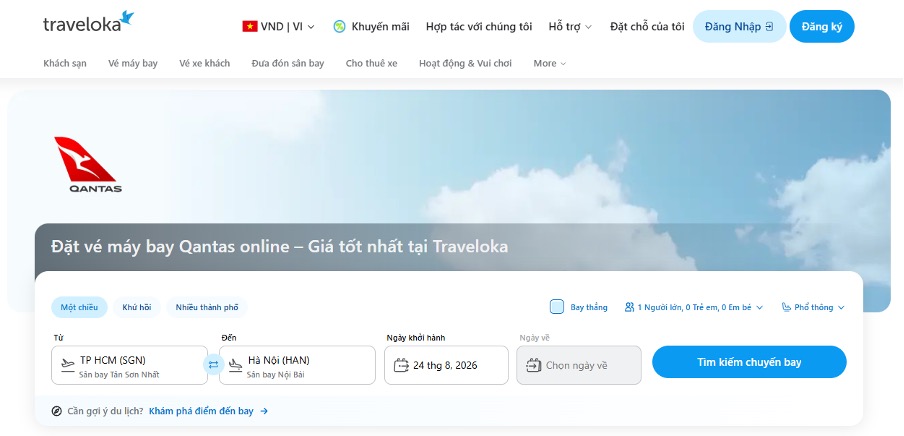Select the Vé xe khách menu item
Image resolution: width=904 pixels, height=436 pixels.
[x=204, y=63]
